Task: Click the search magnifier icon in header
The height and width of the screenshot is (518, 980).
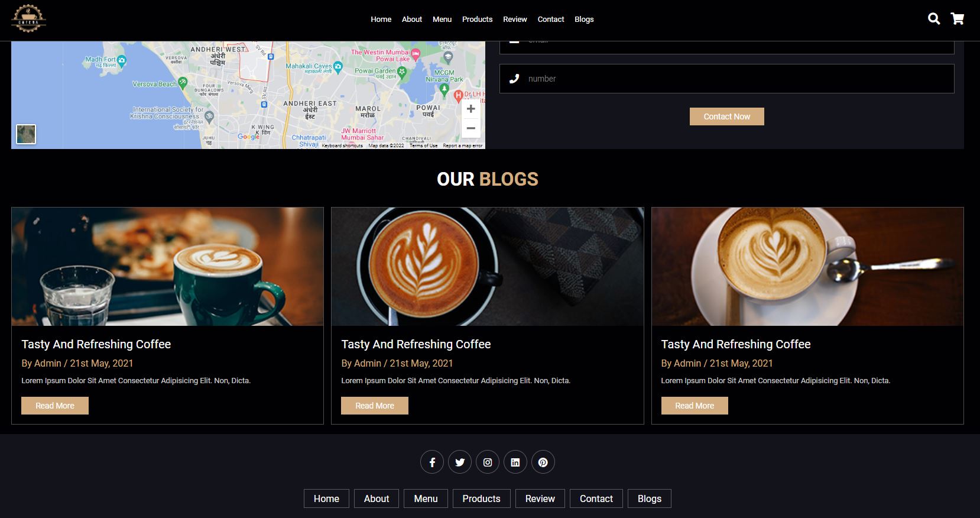Action: [934, 19]
